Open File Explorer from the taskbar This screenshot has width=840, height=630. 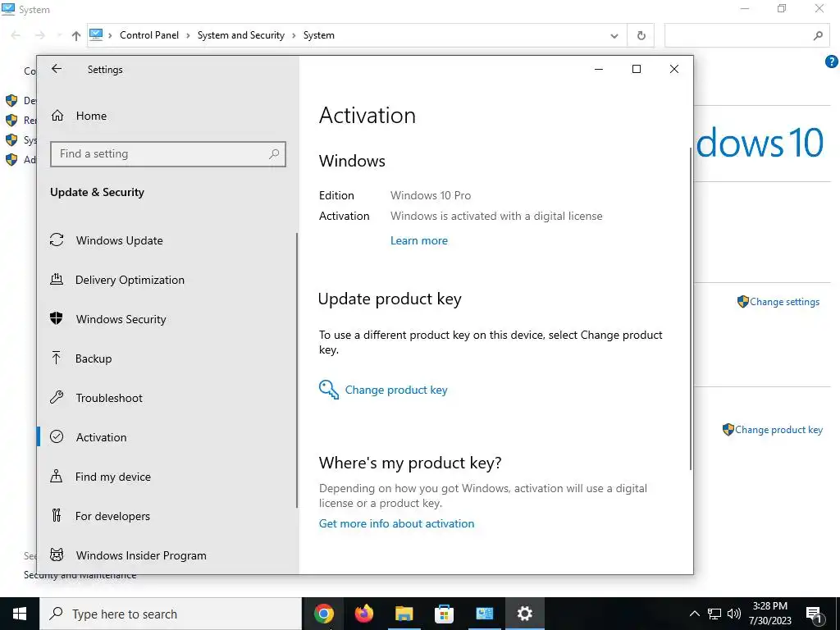(404, 614)
